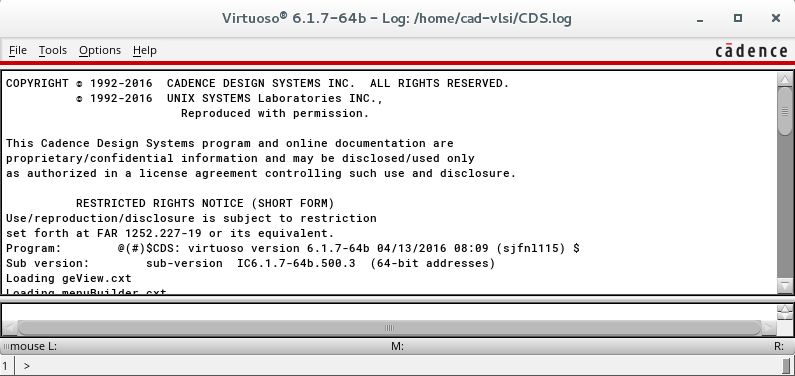Open the File menu
Image resolution: width=795 pixels, height=376 pixels.
[18, 50]
